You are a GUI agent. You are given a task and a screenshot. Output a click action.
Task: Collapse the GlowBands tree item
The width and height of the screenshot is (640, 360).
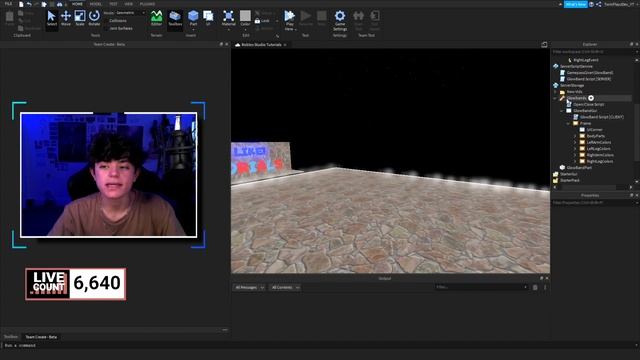(x=555, y=98)
